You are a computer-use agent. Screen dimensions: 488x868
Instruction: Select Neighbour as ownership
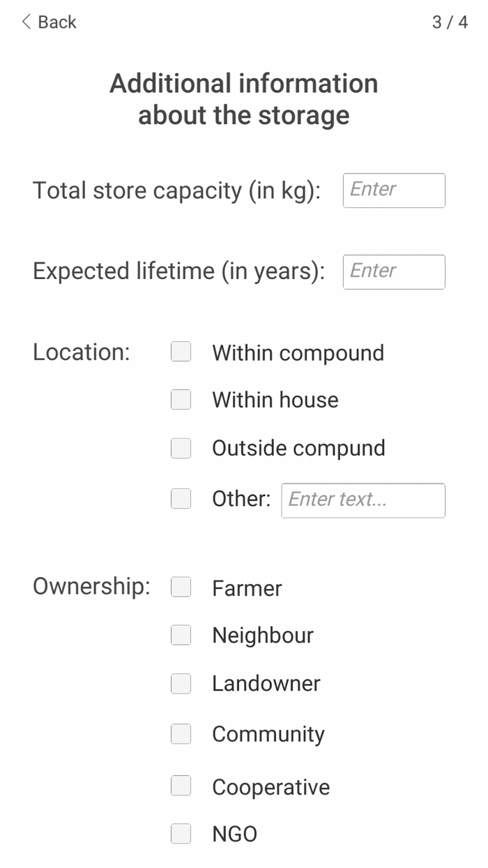(x=181, y=635)
